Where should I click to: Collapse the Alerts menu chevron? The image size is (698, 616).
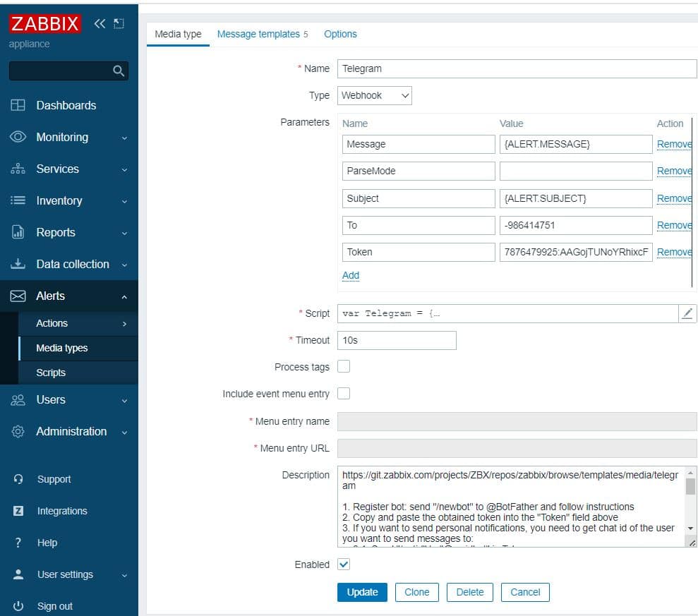(125, 297)
